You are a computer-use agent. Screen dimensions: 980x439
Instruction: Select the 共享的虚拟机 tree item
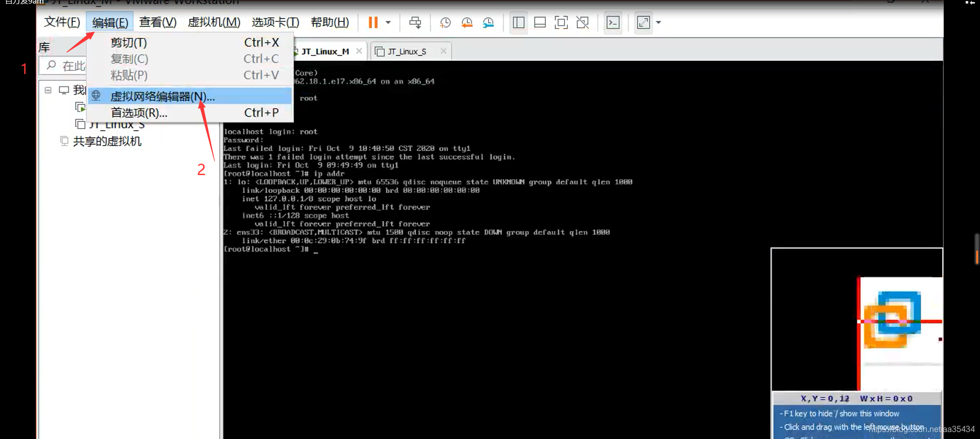pyautogui.click(x=107, y=141)
